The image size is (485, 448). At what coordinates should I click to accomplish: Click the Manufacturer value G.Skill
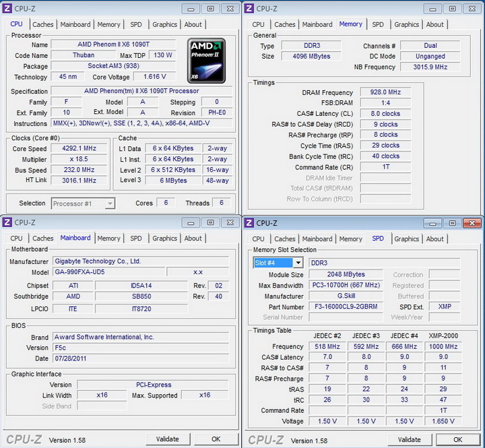point(346,296)
